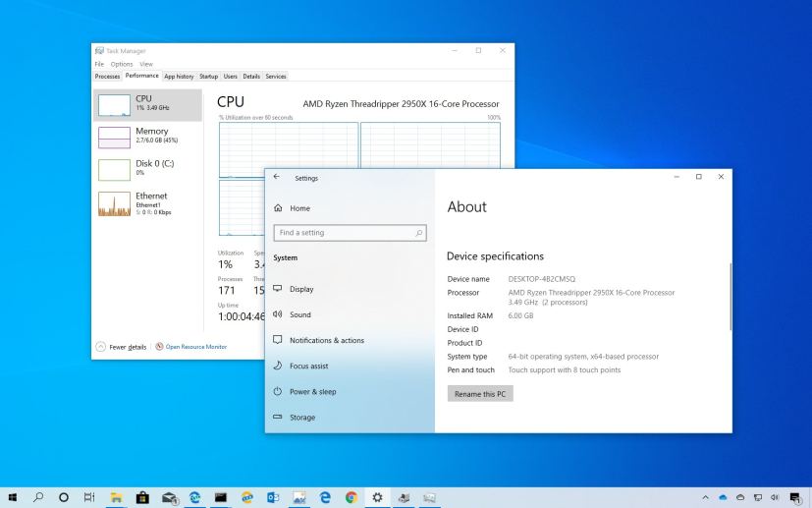812x508 pixels.
Task: Open Cortana circle icon on taskbar
Action: (x=63, y=497)
